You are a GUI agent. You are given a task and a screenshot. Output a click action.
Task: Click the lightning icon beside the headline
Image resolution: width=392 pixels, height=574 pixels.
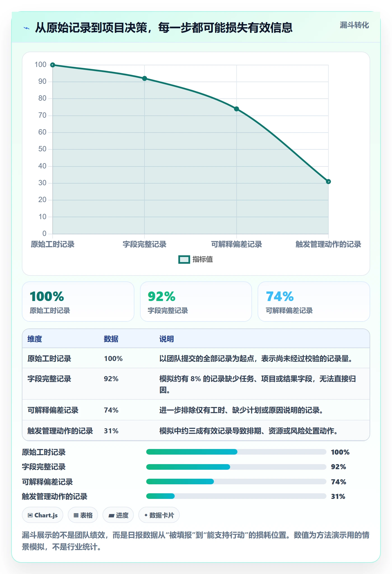tap(27, 28)
